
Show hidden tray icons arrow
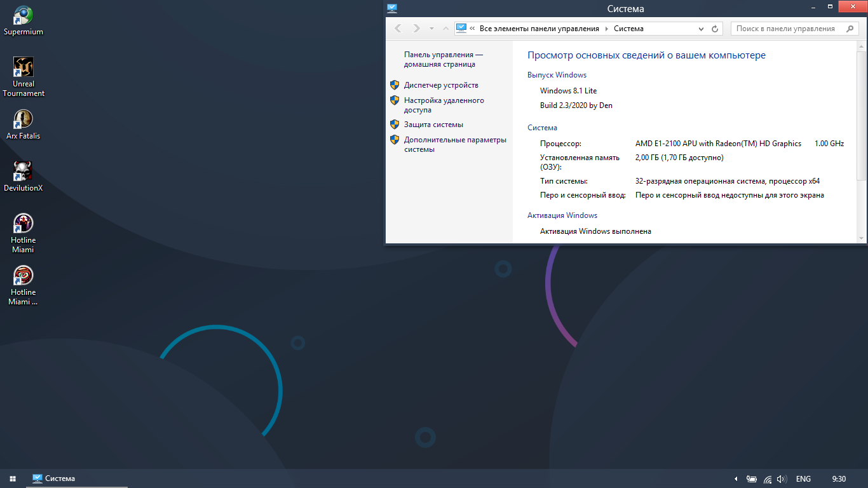pos(736,478)
